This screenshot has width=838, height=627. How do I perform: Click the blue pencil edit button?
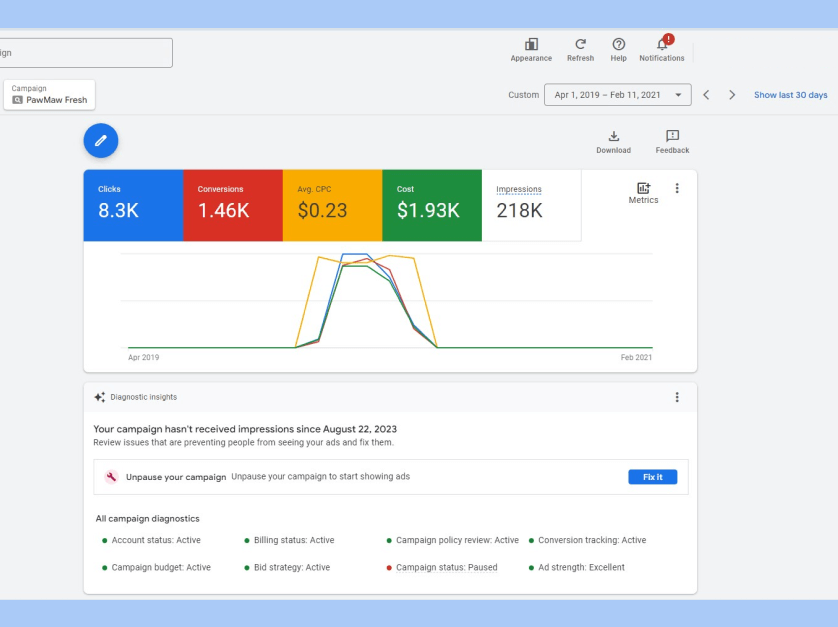click(100, 141)
